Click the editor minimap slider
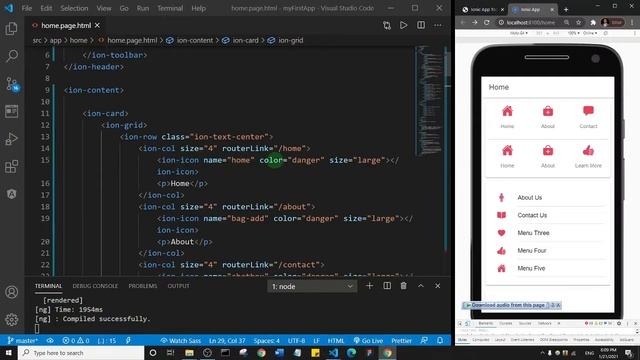Viewport: 640px width, 360px height. point(430,100)
